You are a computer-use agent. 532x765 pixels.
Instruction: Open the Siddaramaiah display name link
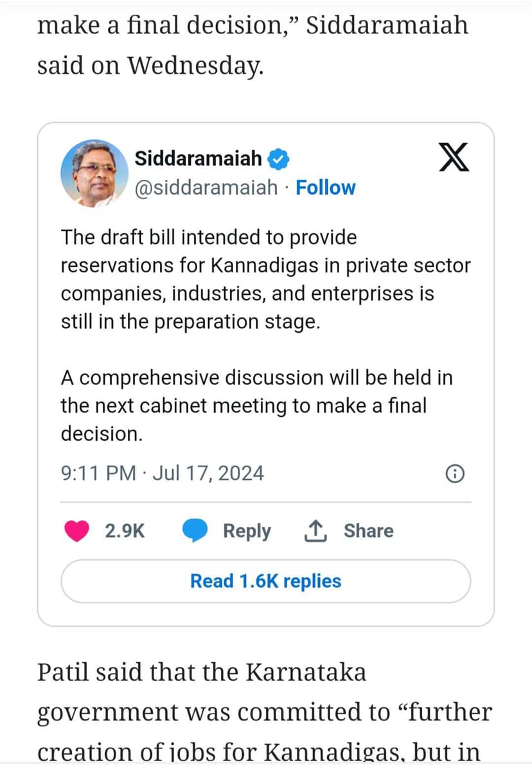point(199,158)
